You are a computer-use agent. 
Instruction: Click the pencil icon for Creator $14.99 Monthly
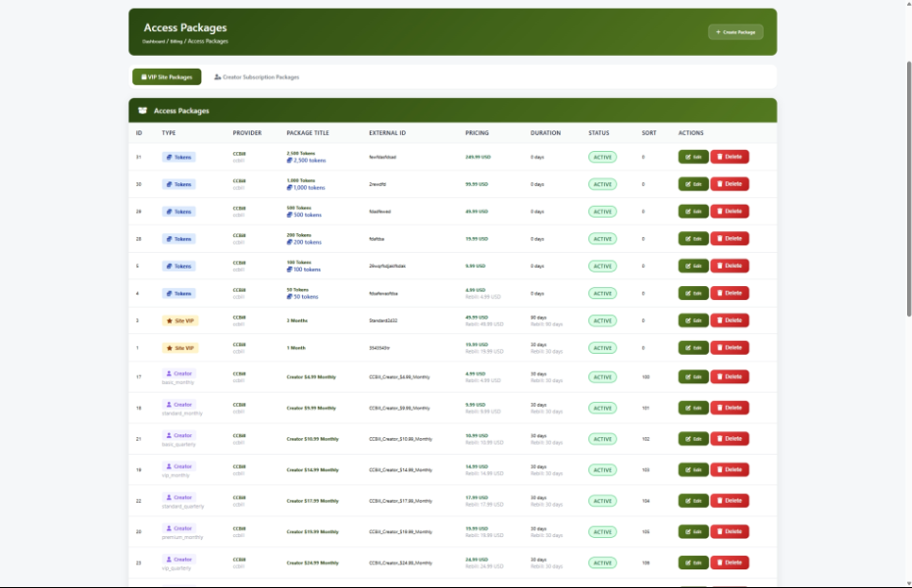point(688,470)
